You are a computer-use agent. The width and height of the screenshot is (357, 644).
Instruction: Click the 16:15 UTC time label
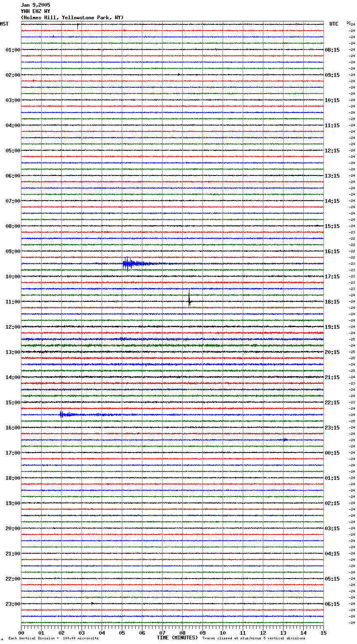point(332,251)
